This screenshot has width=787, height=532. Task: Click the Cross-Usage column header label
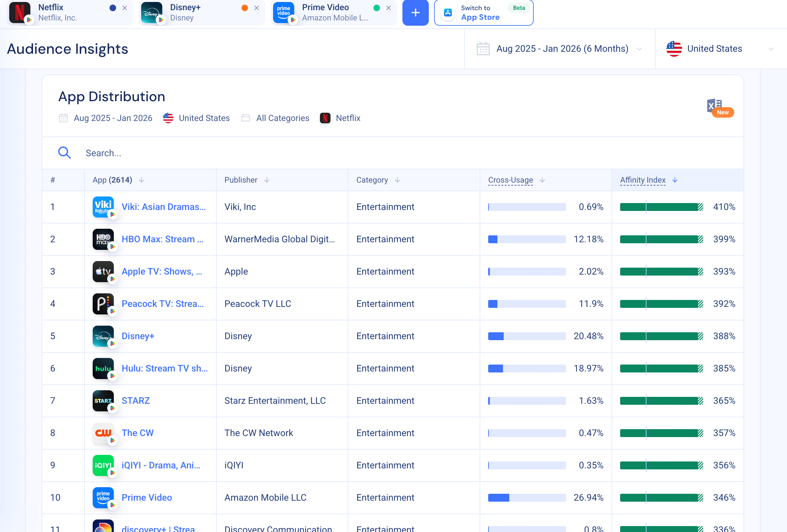point(510,180)
